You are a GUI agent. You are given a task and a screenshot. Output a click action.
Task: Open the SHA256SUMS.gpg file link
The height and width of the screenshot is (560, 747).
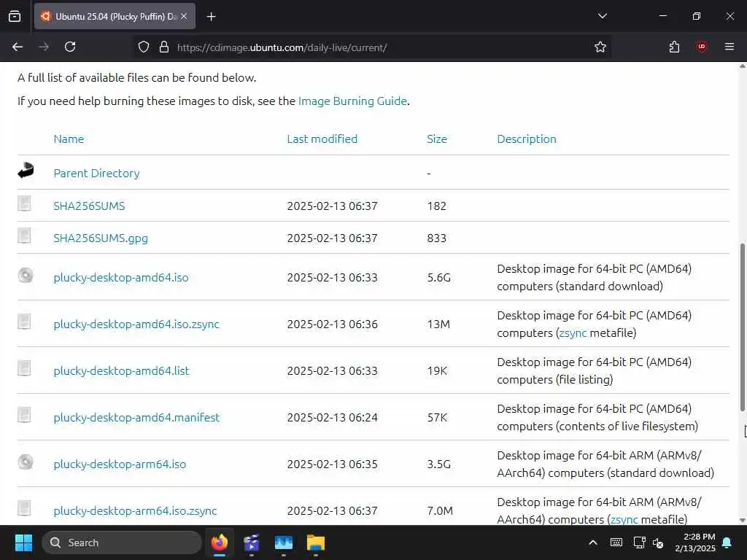(x=101, y=238)
